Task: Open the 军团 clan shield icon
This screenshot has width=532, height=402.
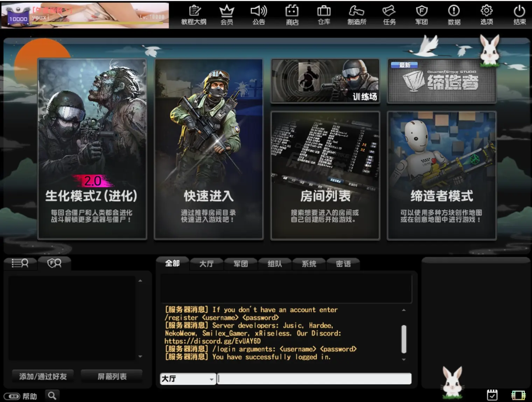Action: point(422,15)
